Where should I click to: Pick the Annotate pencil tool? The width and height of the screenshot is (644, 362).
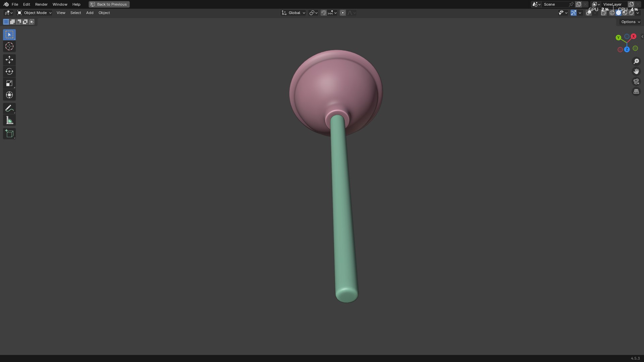click(9, 109)
